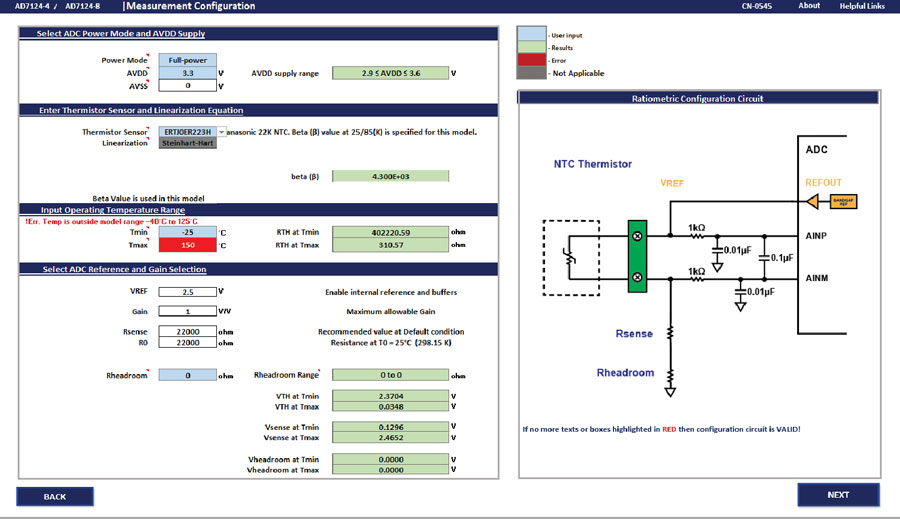
Task: Click the lower 0.01µF capacitor symbol
Action: pos(740,292)
